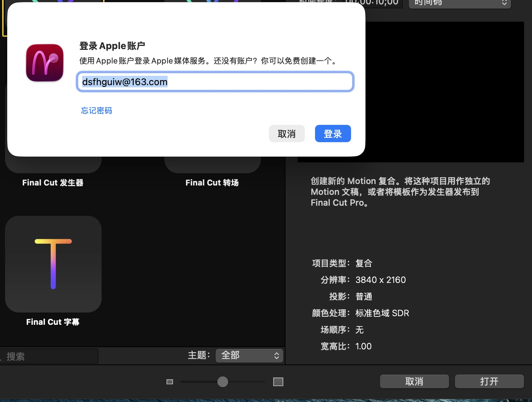The width and height of the screenshot is (532, 402).
Task: Click the 3840 x 2160 resolution value
Action: point(381,280)
